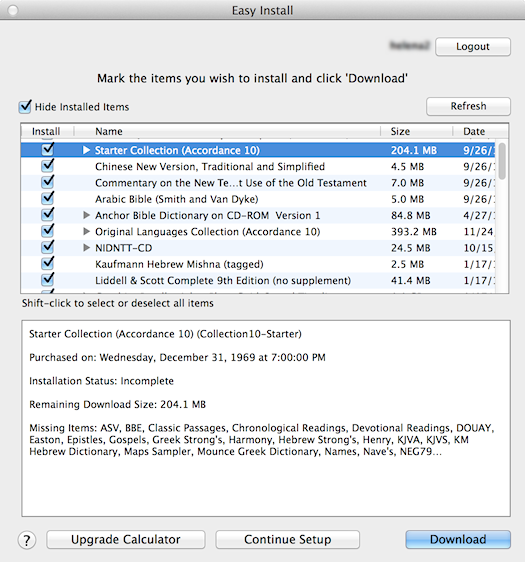Click the 84.8 MB size cell
This screenshot has height=562, width=525.
410,215
